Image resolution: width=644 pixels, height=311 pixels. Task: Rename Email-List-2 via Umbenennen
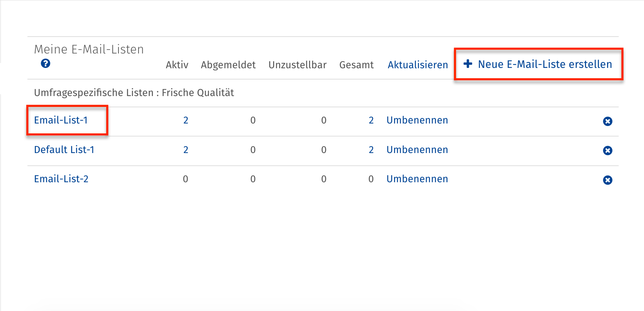pos(417,179)
